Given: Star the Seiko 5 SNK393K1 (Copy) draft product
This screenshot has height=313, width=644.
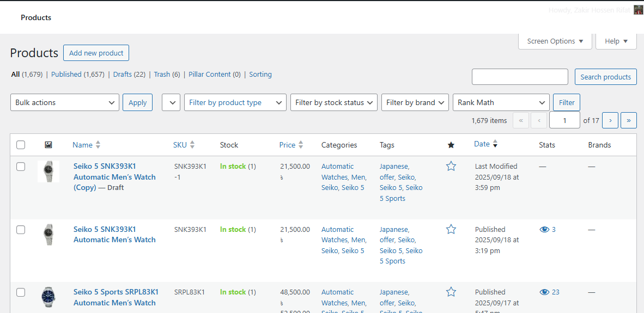Looking at the screenshot, I should click(x=451, y=167).
